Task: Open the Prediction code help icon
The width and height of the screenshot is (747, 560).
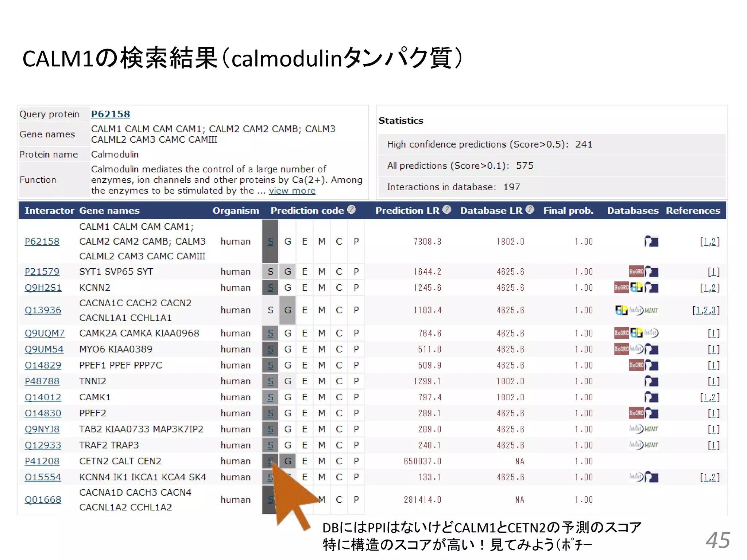Action: (x=351, y=210)
